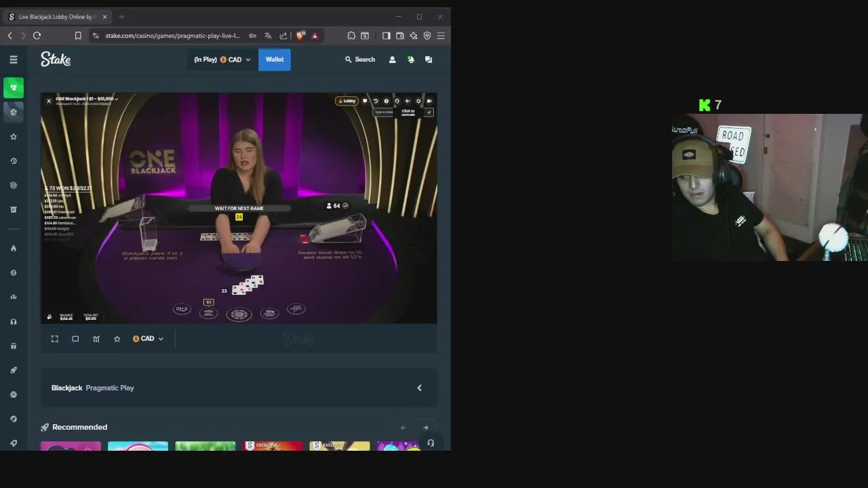Open the flame icon in sidebar

(14, 248)
